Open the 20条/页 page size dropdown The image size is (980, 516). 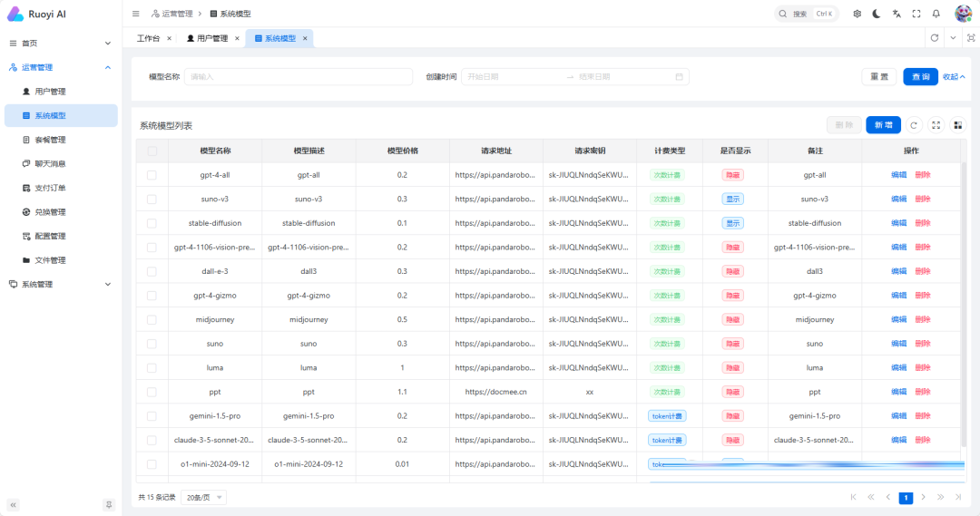pos(204,497)
